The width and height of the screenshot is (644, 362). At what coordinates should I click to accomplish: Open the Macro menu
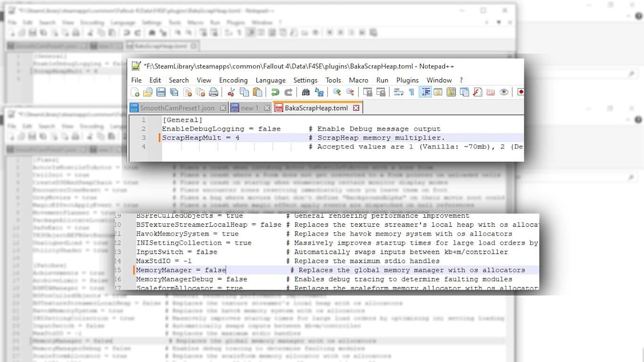click(359, 80)
